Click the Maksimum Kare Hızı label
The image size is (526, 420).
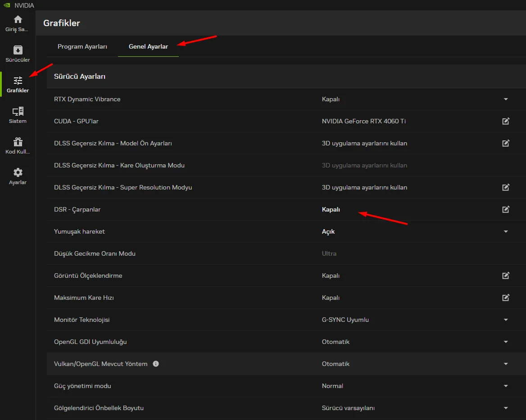click(84, 298)
